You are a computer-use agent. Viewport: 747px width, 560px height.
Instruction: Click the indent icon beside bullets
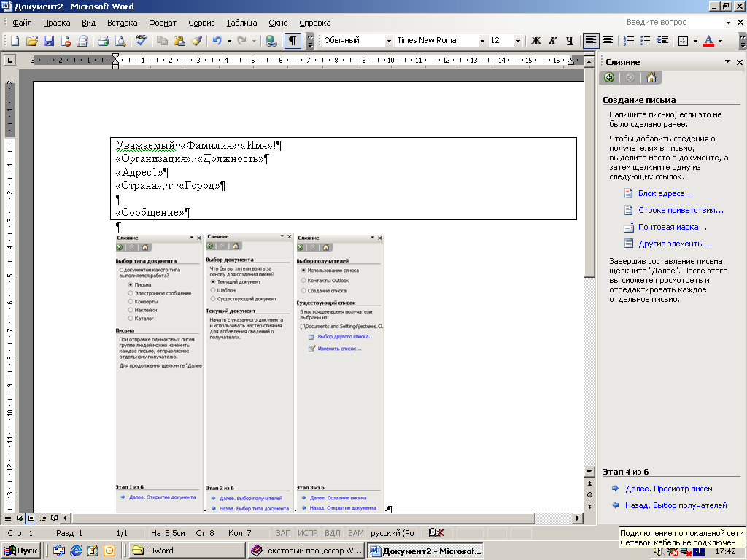[x=662, y=41]
